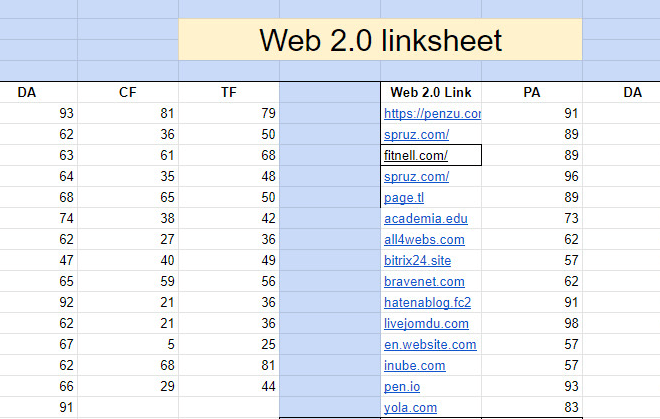The image size is (660, 419).
Task: Select PA cell with value 83
Action: 532,408
